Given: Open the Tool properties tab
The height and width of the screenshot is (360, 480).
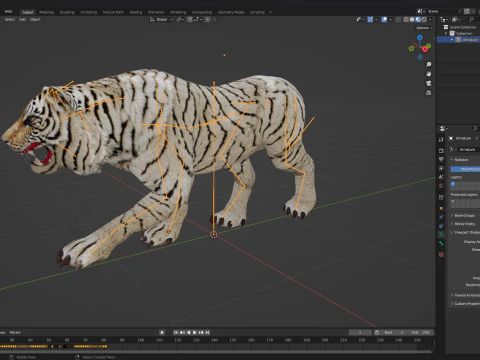Looking at the screenshot, I should tap(441, 139).
